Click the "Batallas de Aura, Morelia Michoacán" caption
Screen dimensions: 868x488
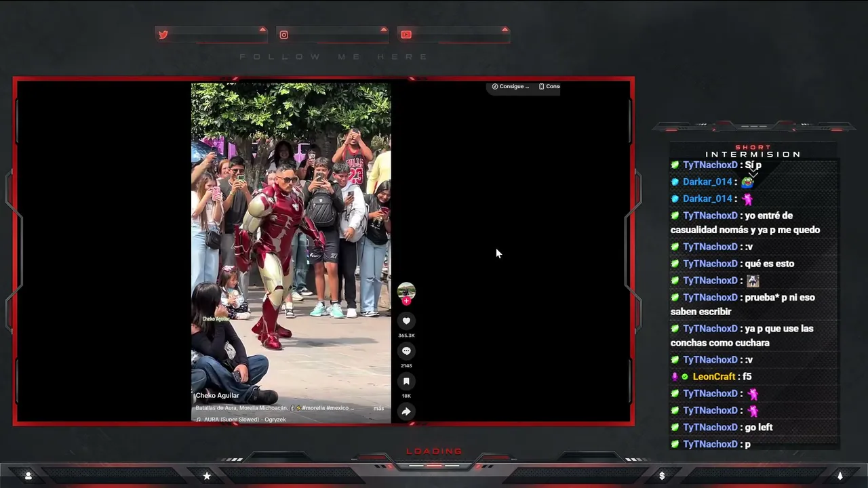pos(242,408)
